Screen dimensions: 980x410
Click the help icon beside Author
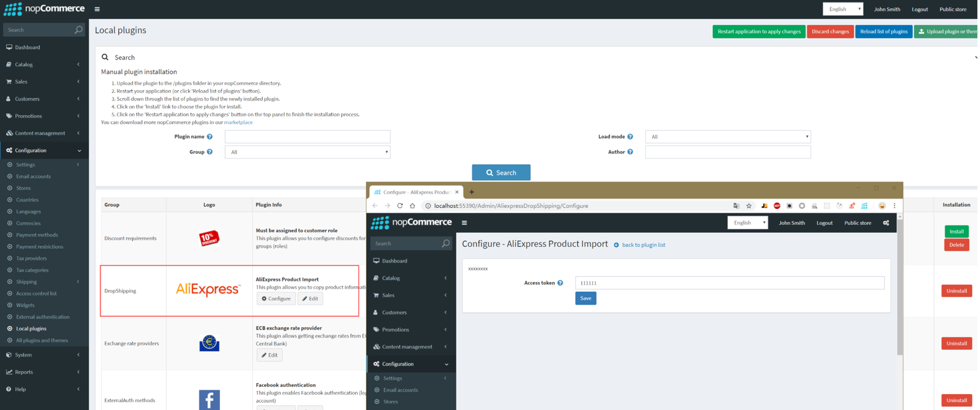coord(630,152)
